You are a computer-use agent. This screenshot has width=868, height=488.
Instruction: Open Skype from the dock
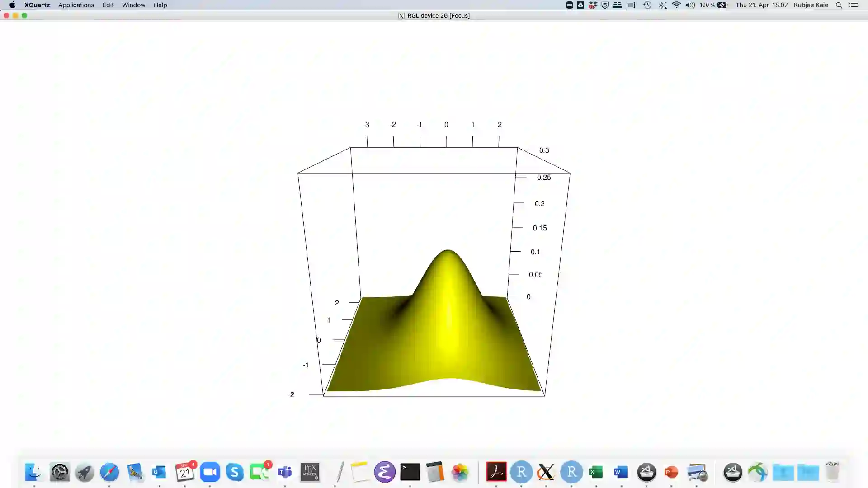click(235, 472)
